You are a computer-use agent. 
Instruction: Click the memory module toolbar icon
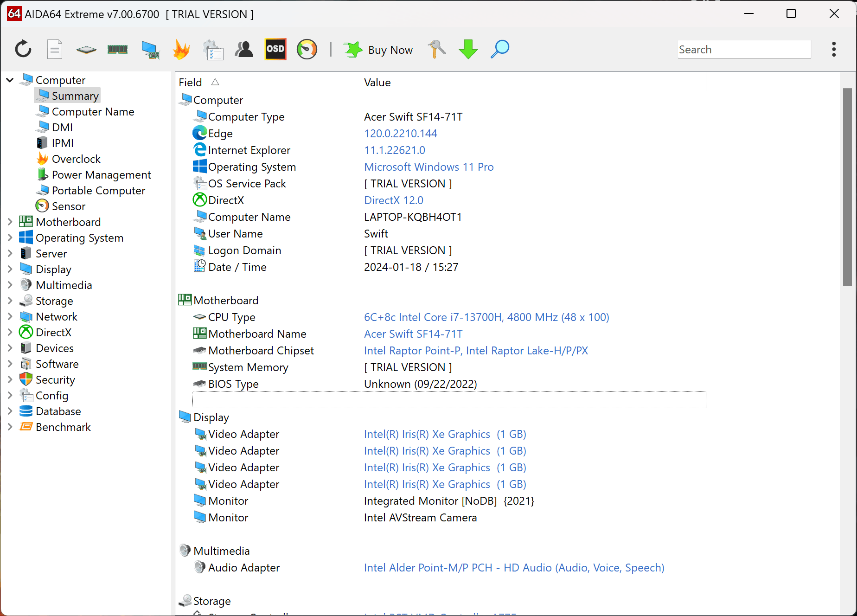click(x=117, y=49)
